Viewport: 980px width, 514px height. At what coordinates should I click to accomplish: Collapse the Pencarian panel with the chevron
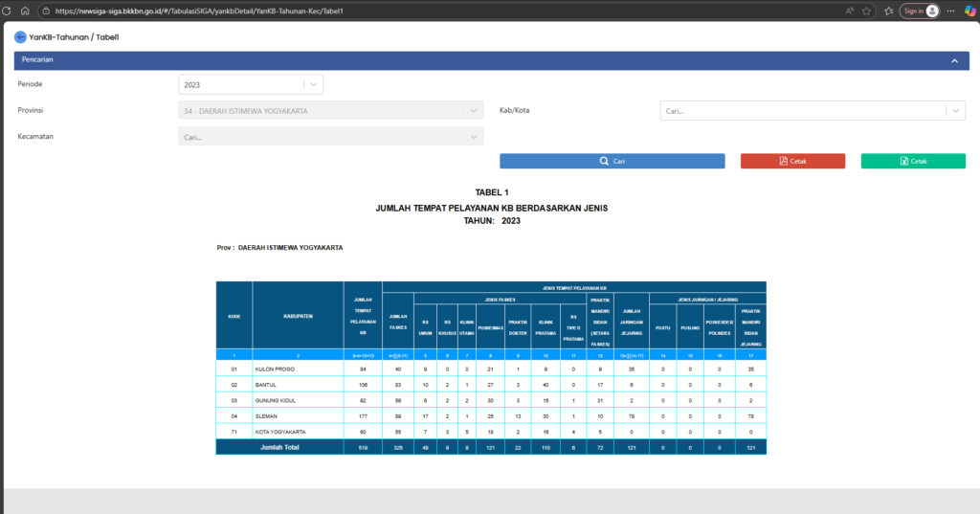pos(953,59)
